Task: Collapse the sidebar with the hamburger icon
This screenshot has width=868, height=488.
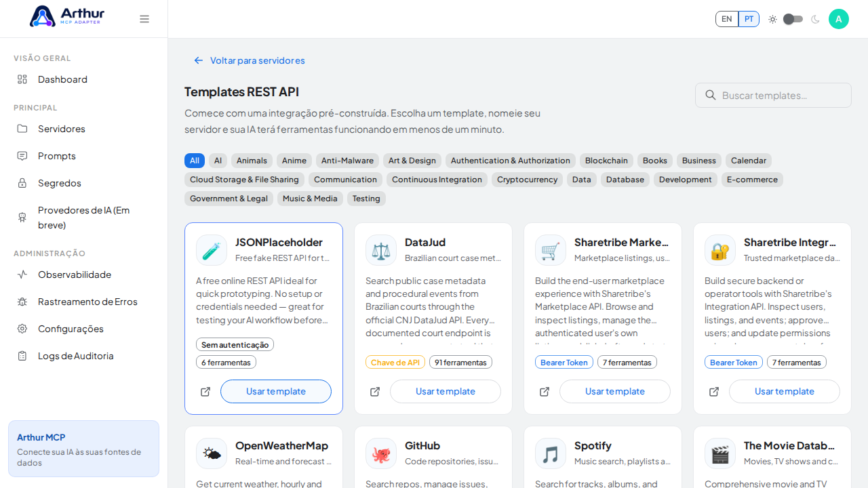Action: pos(144,19)
